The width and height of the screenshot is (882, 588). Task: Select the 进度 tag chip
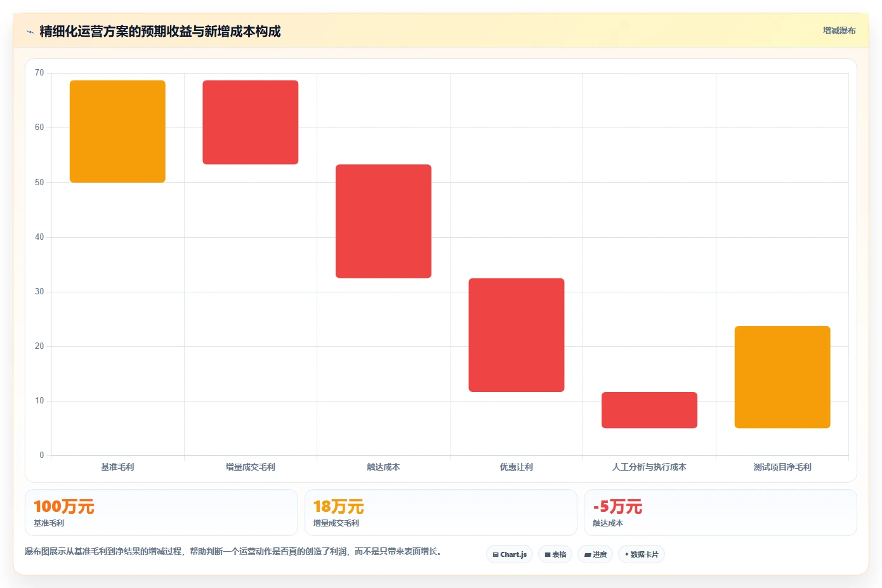[595, 554]
